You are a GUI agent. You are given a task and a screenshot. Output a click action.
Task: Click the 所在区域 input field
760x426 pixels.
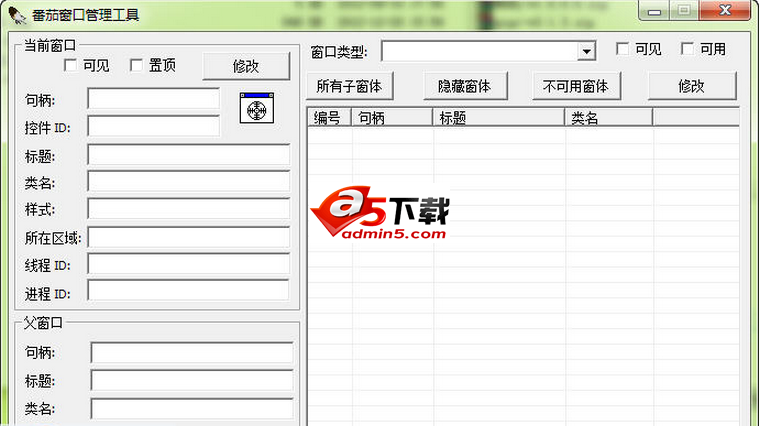point(189,237)
